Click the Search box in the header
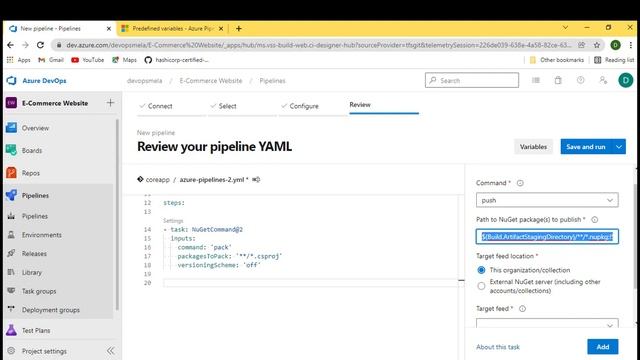The image size is (640, 360). coord(472,80)
